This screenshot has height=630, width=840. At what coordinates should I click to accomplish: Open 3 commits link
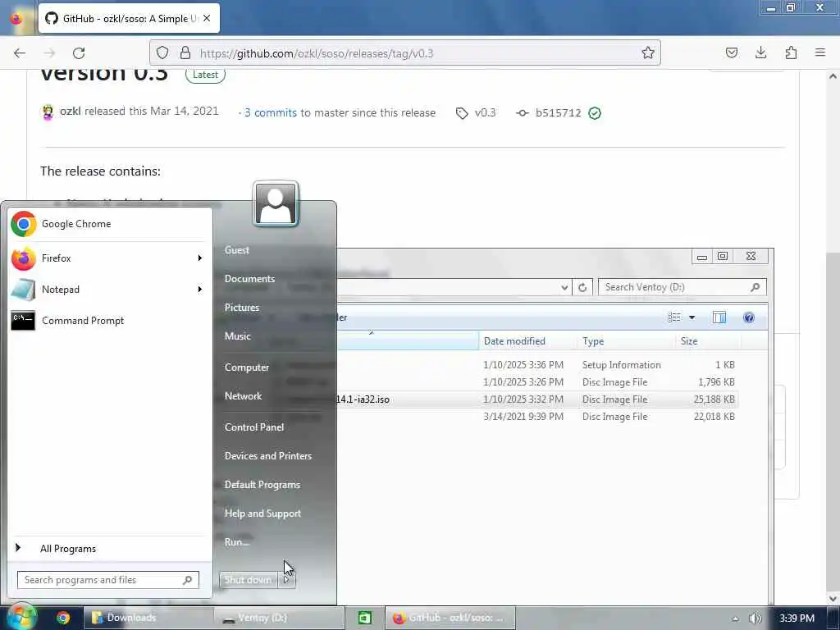271,112
